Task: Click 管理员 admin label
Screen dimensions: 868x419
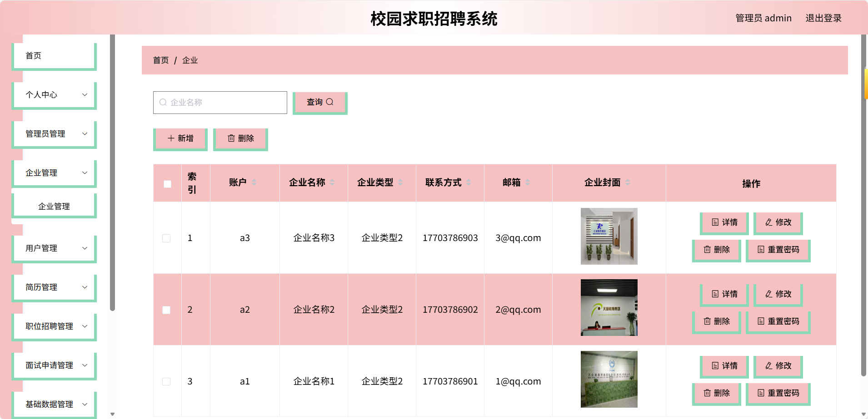Action: tap(763, 18)
